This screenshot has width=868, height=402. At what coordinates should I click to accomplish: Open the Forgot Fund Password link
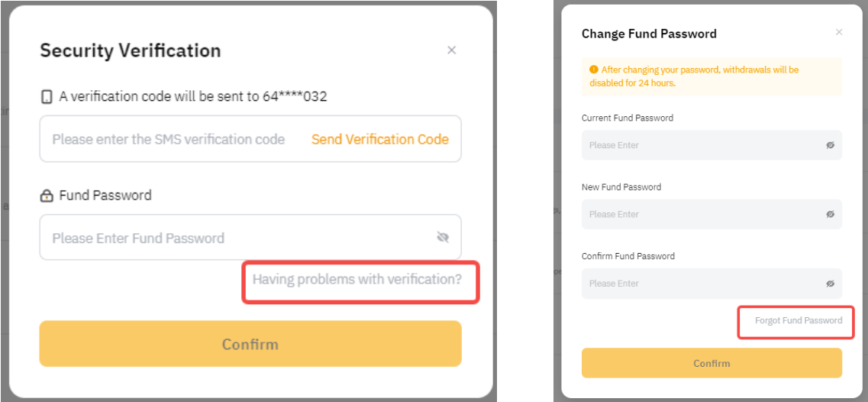(x=799, y=321)
